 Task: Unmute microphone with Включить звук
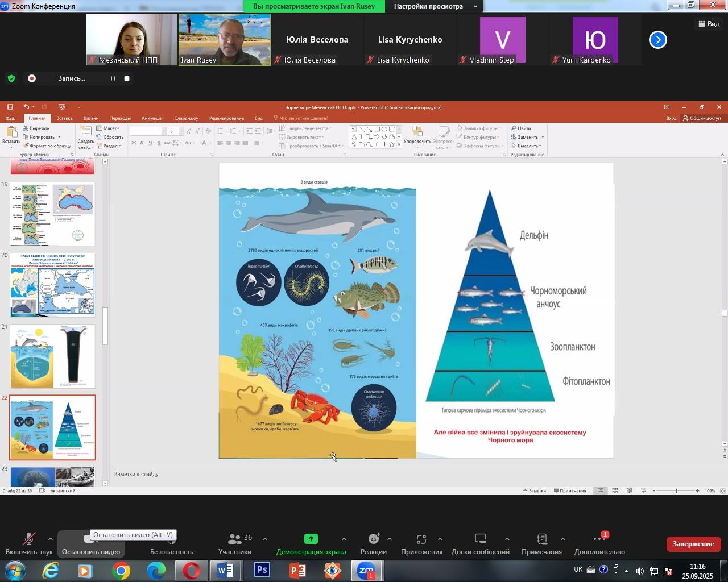29,543
